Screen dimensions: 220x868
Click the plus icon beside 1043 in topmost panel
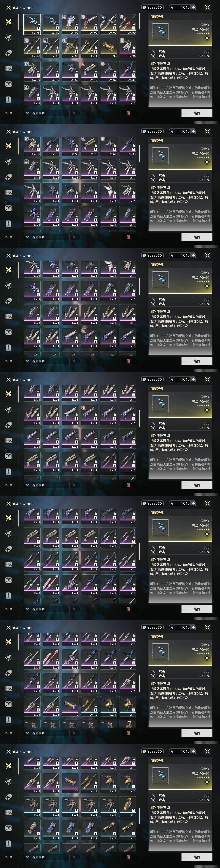193,7
